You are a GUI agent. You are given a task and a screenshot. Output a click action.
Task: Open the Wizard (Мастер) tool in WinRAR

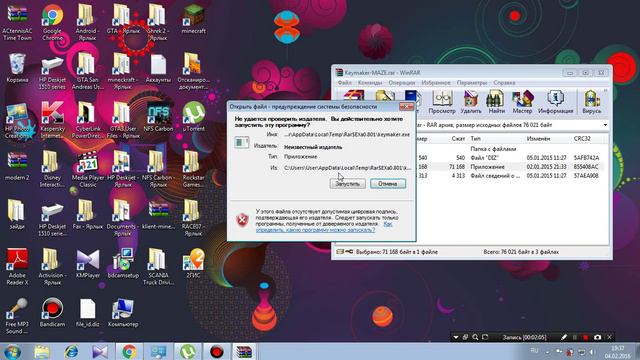(x=522, y=102)
